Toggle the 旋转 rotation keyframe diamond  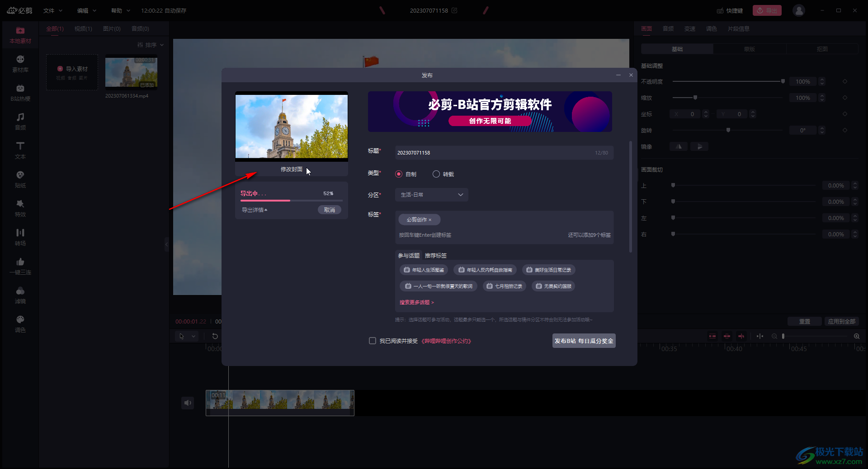[845, 130]
